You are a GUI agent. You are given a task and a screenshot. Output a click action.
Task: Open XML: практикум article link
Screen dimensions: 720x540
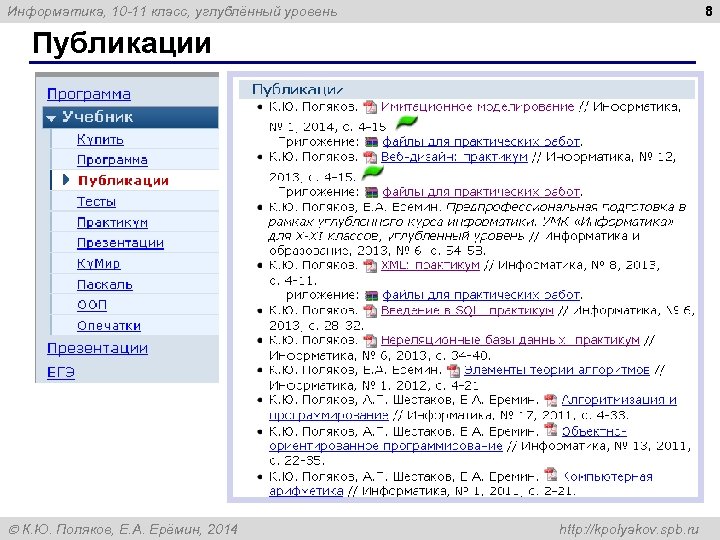[430, 265]
